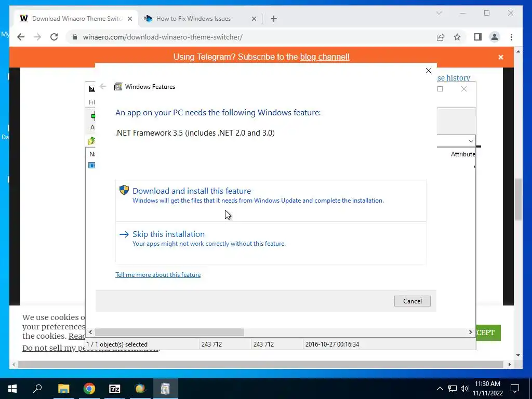Click the site lock icon in address bar
Screen dimensions: 532x399
pyautogui.click(x=75, y=37)
